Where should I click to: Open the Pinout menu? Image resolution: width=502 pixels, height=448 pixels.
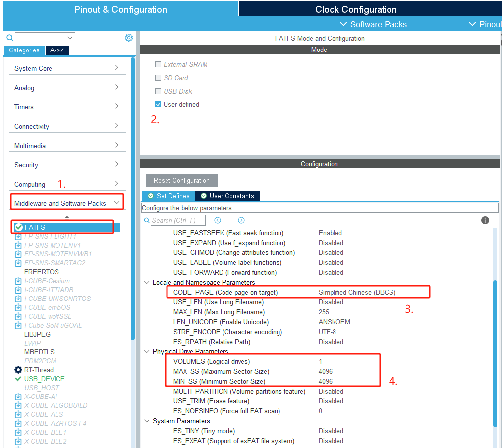[485, 24]
